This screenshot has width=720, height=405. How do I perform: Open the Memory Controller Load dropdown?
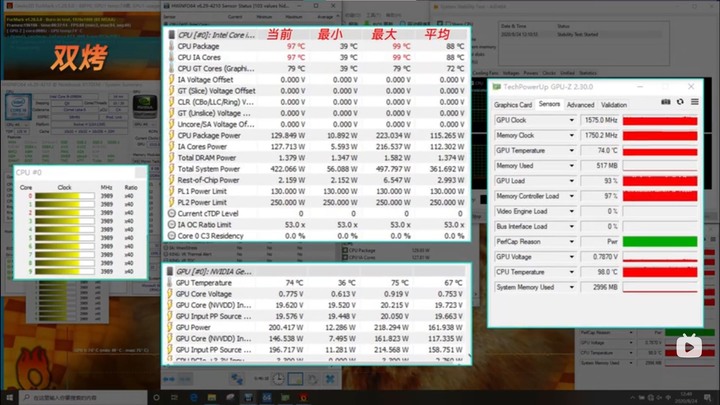tap(571, 196)
